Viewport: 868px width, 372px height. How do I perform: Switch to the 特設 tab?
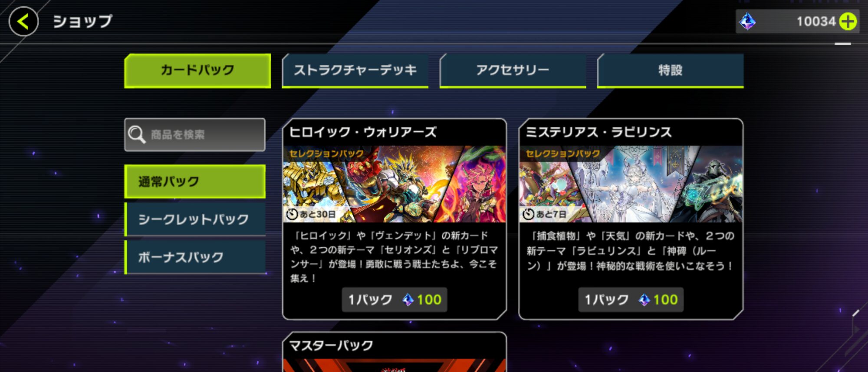pos(670,70)
